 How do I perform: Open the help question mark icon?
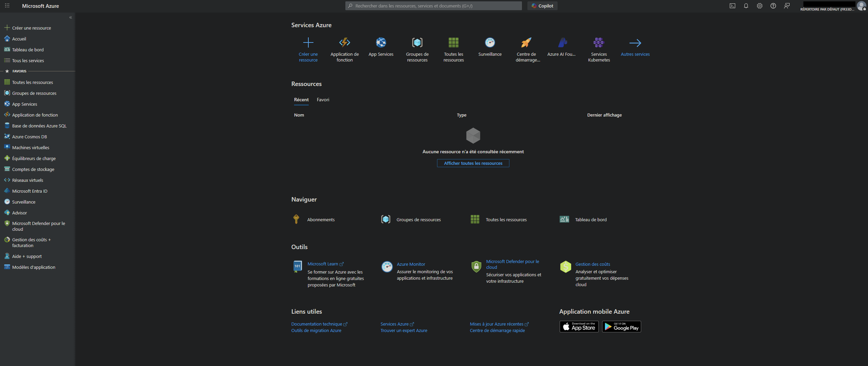click(773, 6)
